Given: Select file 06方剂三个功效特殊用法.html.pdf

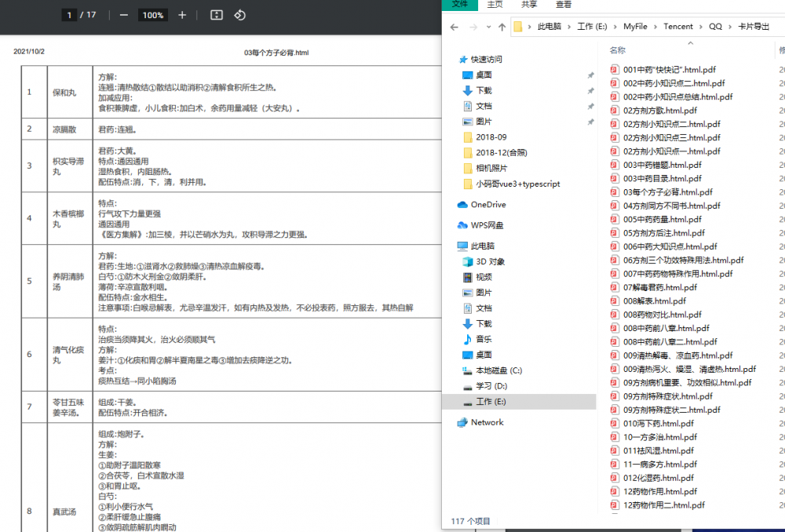Looking at the screenshot, I should [684, 261].
